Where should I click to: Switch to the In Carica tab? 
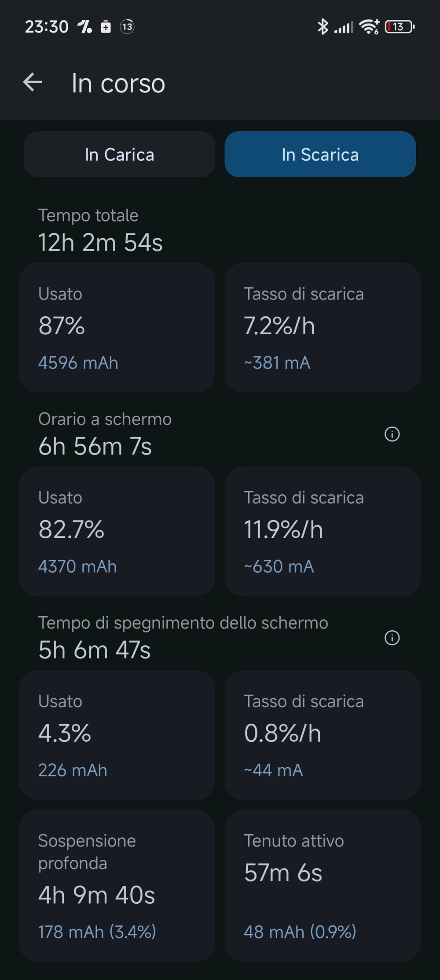coord(119,155)
